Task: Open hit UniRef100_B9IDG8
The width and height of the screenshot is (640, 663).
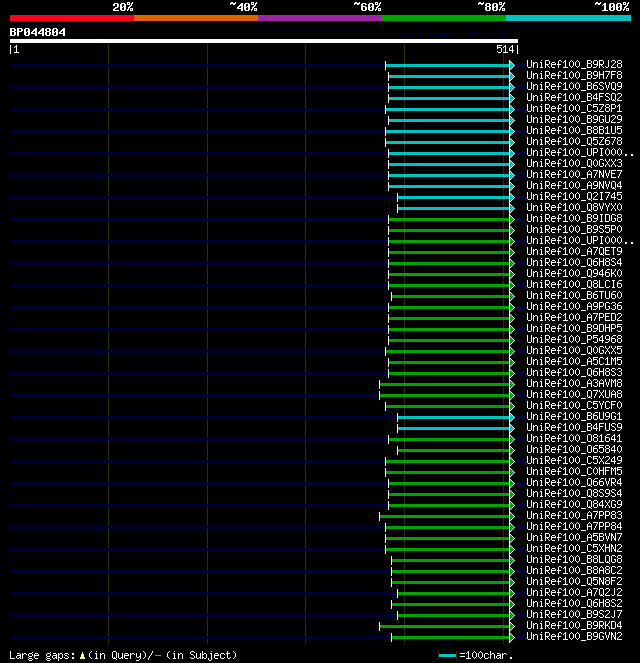Action: [x=574, y=218]
